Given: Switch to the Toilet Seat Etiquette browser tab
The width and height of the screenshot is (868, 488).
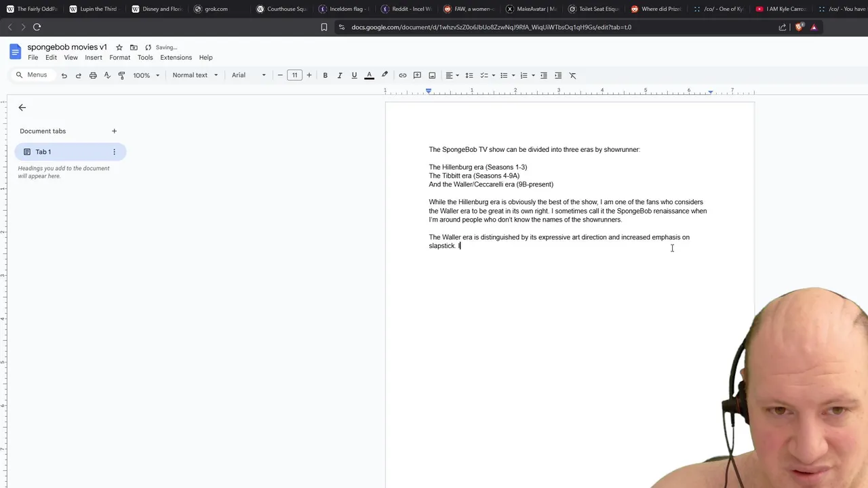Looking at the screenshot, I should tap(595, 9).
